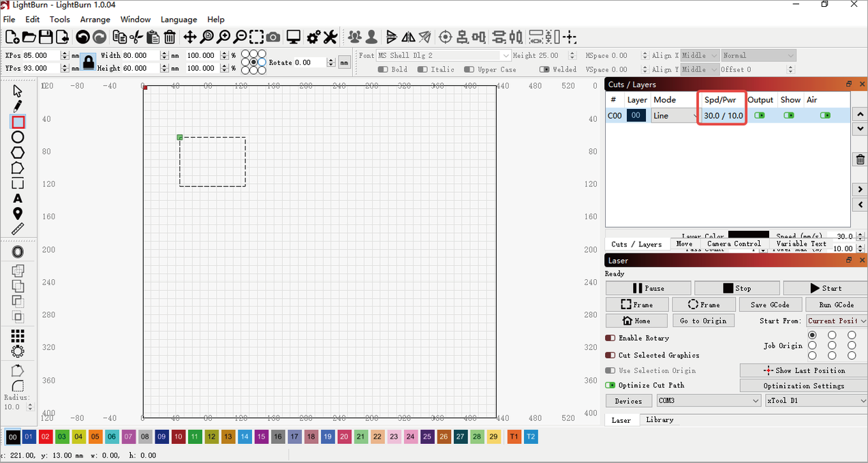The height and width of the screenshot is (463, 868).
Task: Select the Ellipse tool
Action: 18,138
